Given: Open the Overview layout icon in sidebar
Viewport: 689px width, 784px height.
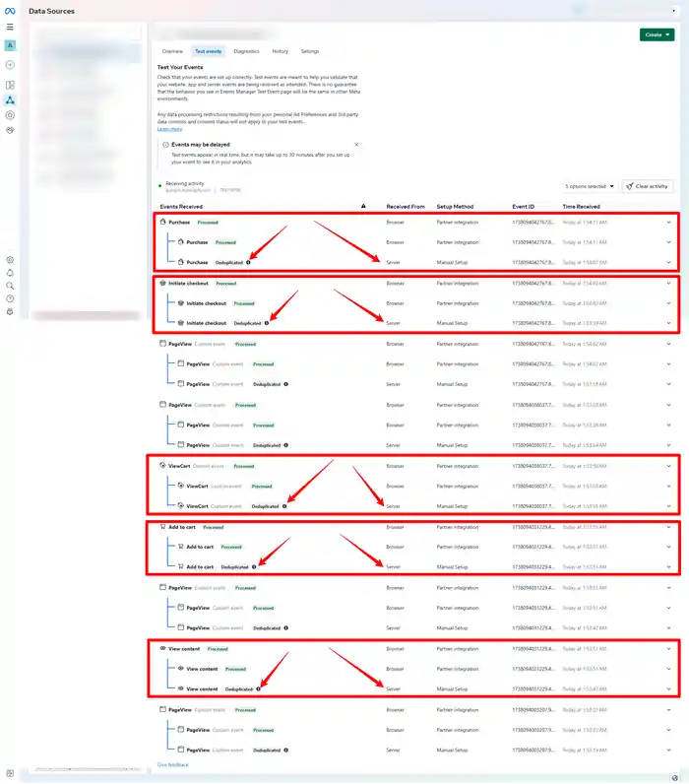Looking at the screenshot, I should 10,85.
